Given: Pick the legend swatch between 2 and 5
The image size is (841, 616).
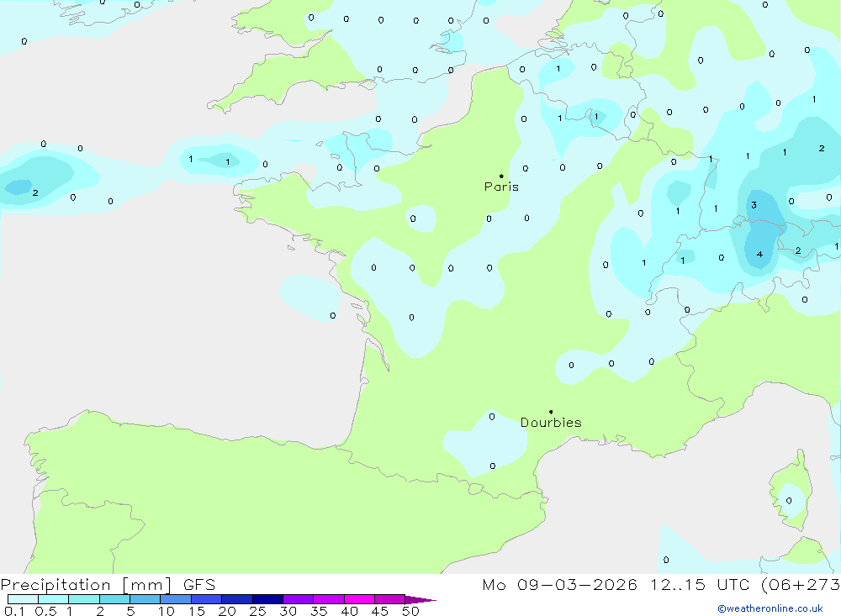Looking at the screenshot, I should pyautogui.click(x=114, y=599).
